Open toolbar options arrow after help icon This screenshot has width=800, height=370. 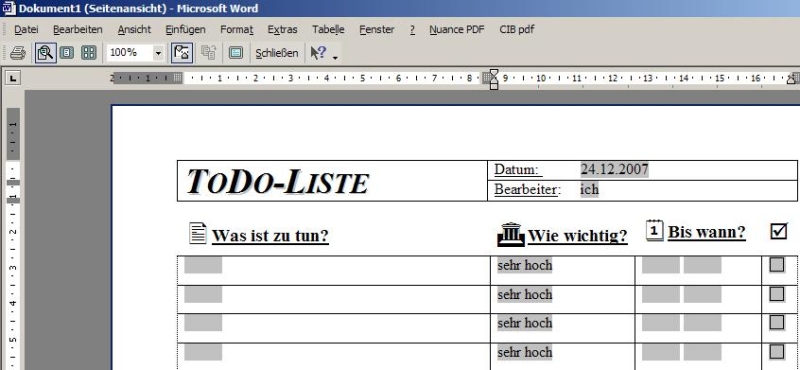point(335,57)
